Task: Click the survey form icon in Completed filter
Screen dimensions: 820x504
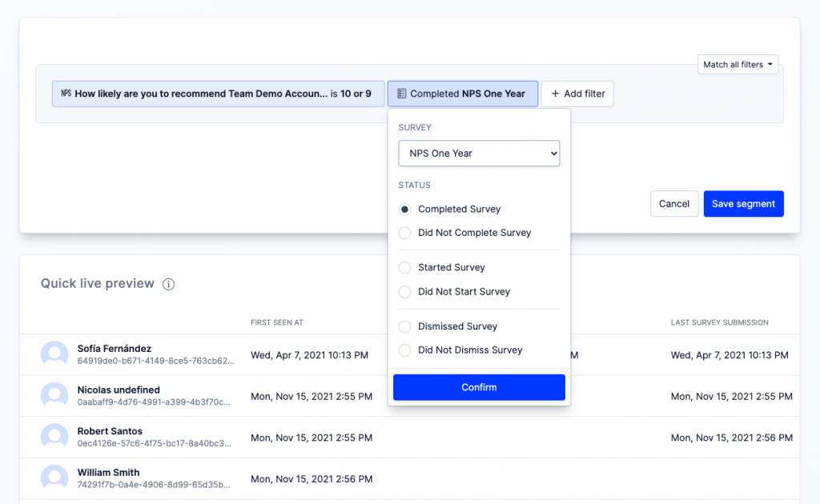Action: click(402, 94)
